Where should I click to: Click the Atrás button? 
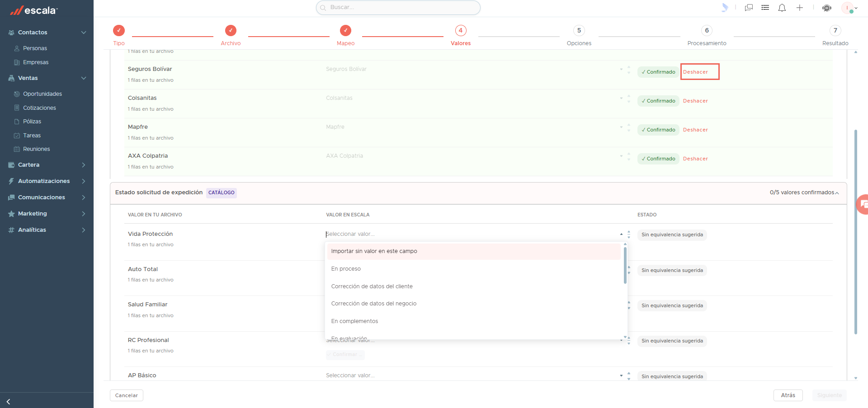click(788, 395)
